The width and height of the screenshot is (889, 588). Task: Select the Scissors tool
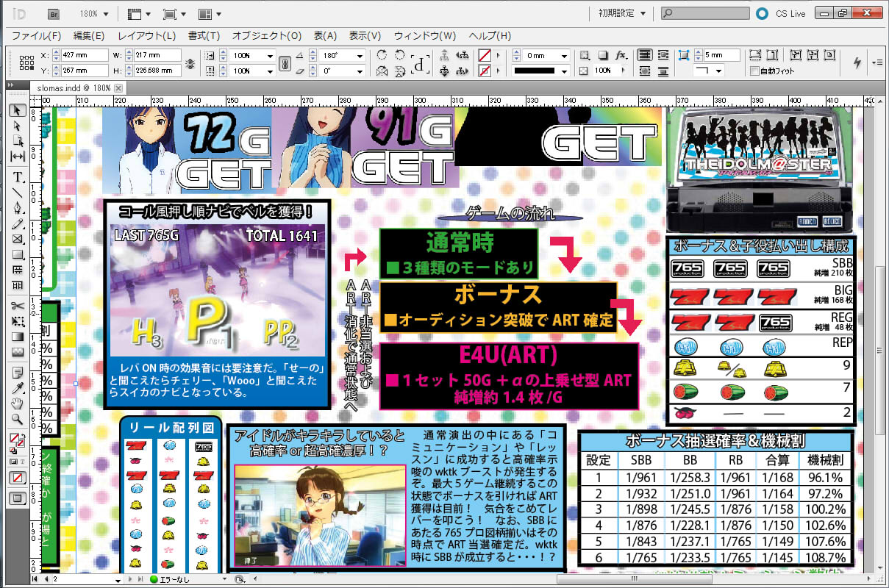(18, 306)
